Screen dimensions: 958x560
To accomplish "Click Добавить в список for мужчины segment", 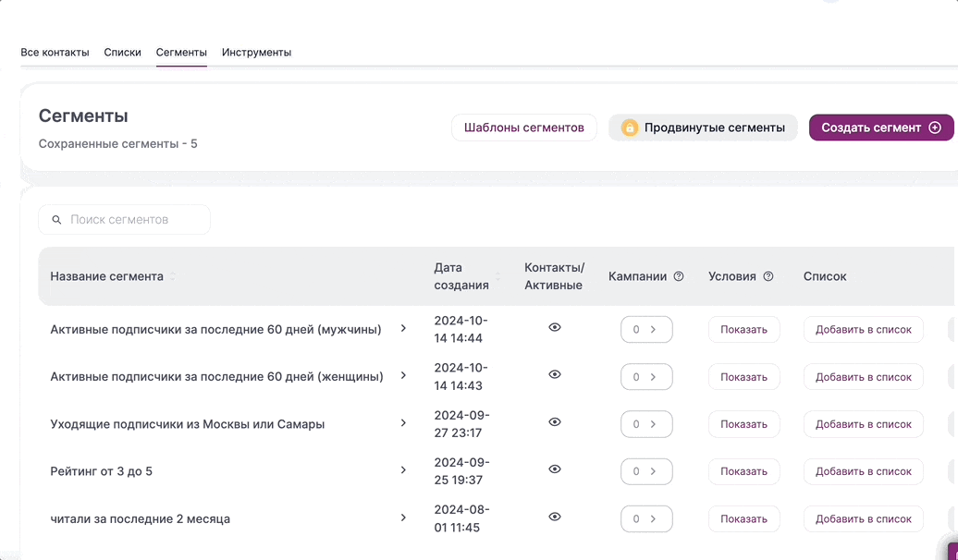I will coord(864,330).
